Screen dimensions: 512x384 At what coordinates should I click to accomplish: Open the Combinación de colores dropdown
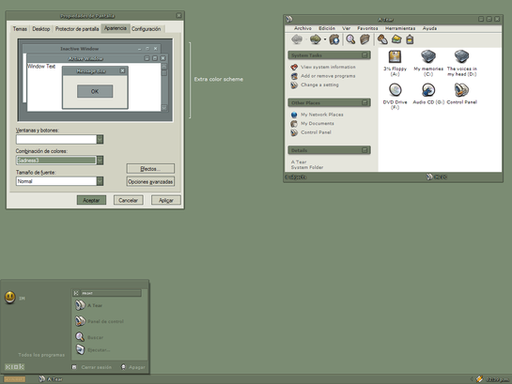(100, 160)
